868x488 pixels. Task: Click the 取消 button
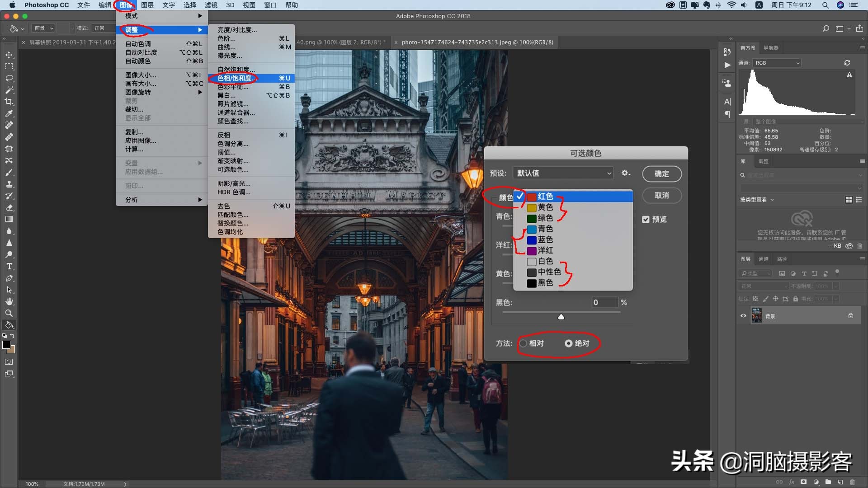[662, 196]
